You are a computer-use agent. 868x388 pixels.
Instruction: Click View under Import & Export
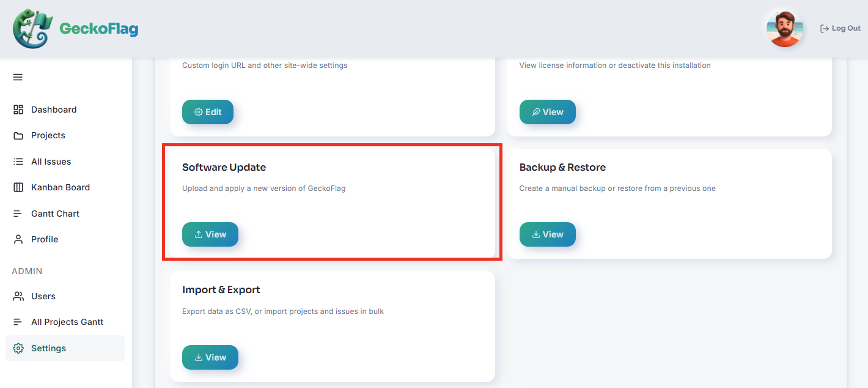(x=210, y=357)
